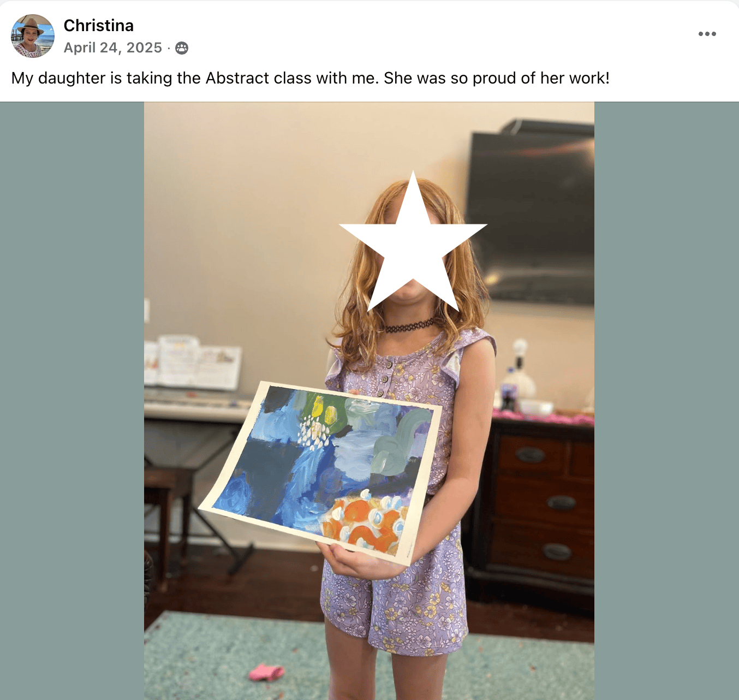
Task: Open the photo of girl holding painting
Action: [369, 401]
